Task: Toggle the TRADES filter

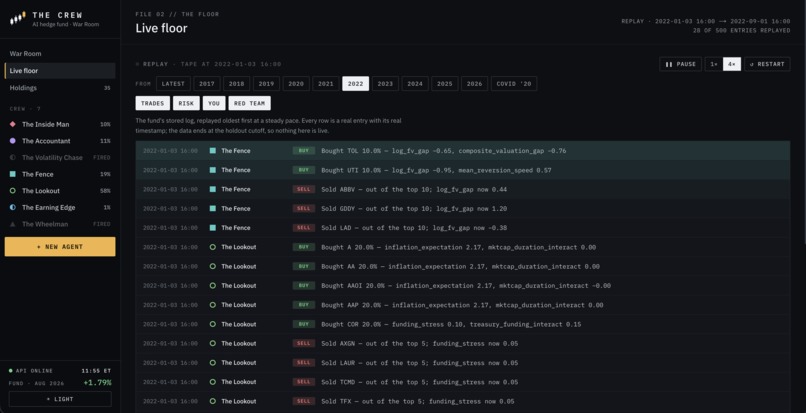Action: point(153,103)
